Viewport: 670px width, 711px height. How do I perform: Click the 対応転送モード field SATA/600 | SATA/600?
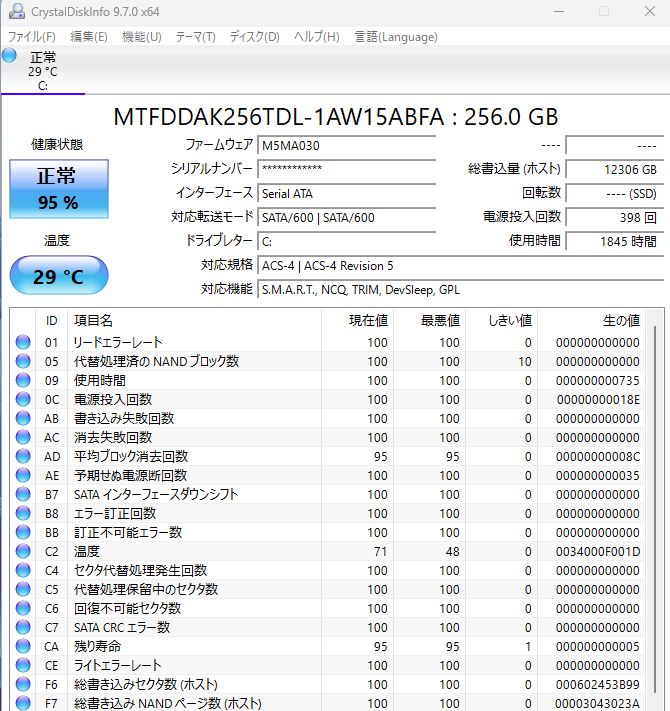click(x=347, y=218)
